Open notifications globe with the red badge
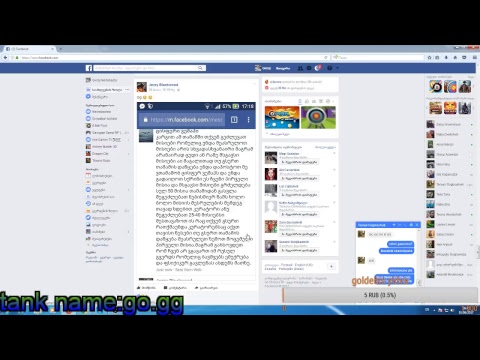480x360 pixels. point(317,68)
